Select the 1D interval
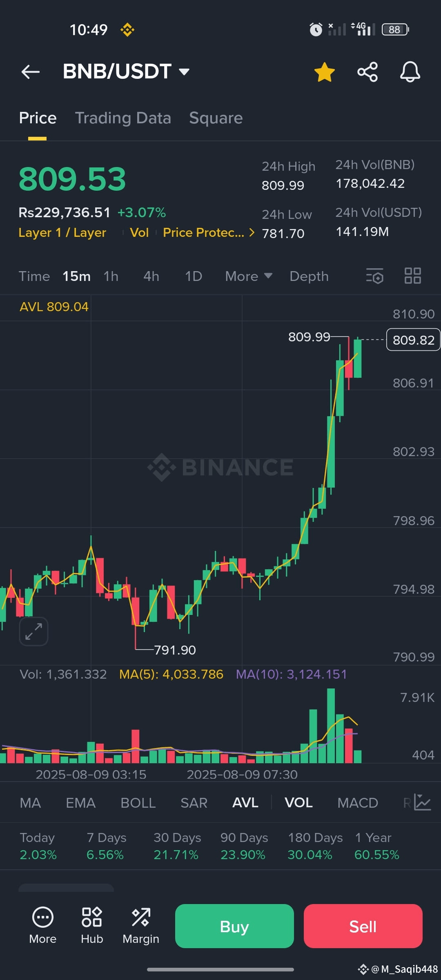This screenshot has width=441, height=980. [194, 276]
